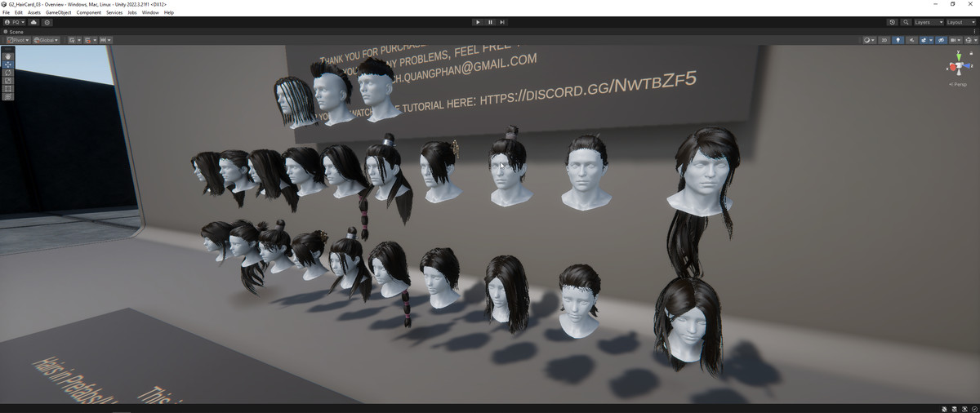
Task: Click the snap increment icon
Action: tap(103, 40)
